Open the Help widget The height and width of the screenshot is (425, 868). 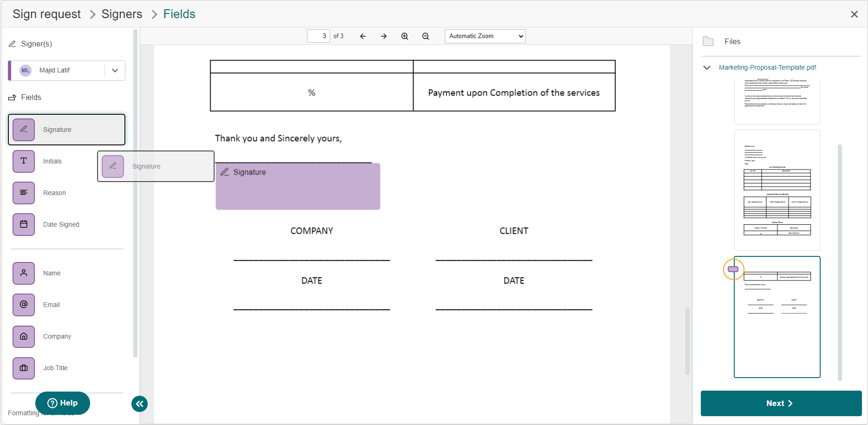(x=63, y=403)
